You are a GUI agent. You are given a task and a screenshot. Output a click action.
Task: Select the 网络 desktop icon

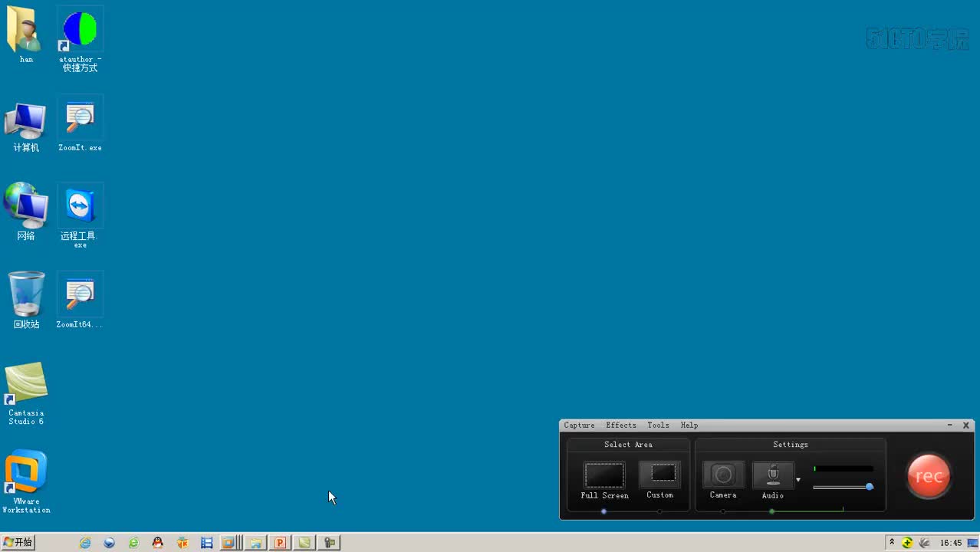pyautogui.click(x=26, y=212)
